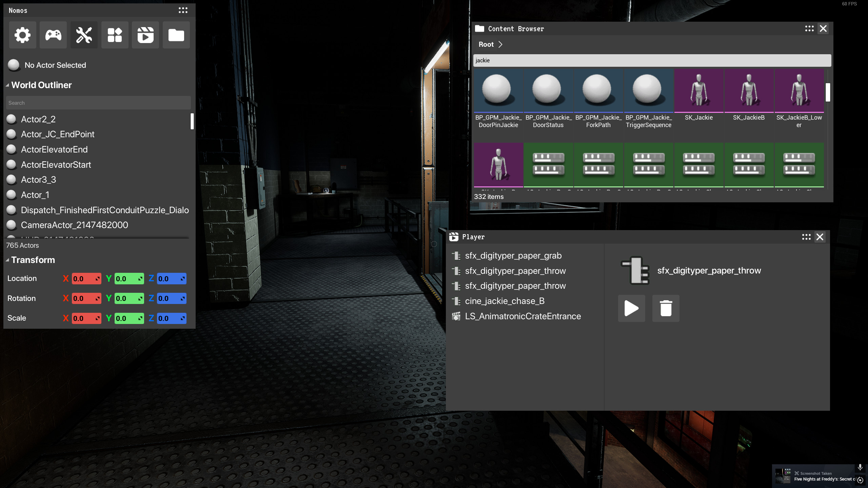Viewport: 868px width, 488px height.
Task: Open the Nomos settings gear panel
Action: tap(22, 35)
